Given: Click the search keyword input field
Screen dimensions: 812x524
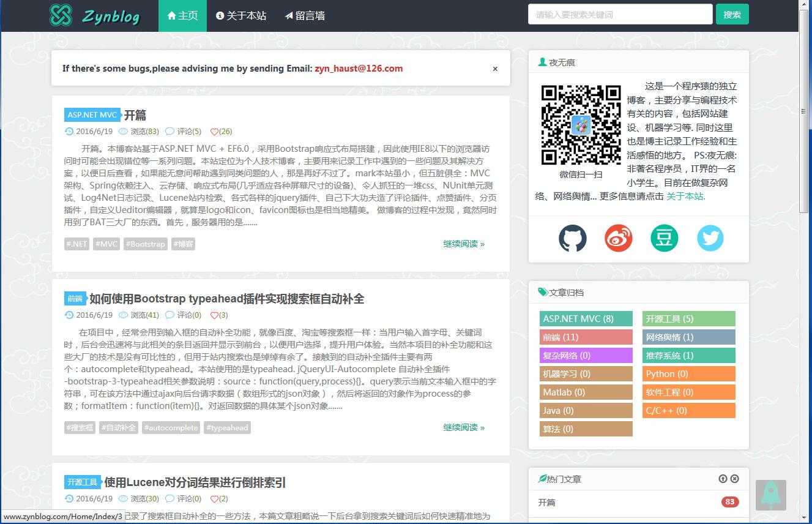Looking at the screenshot, I should coord(620,14).
